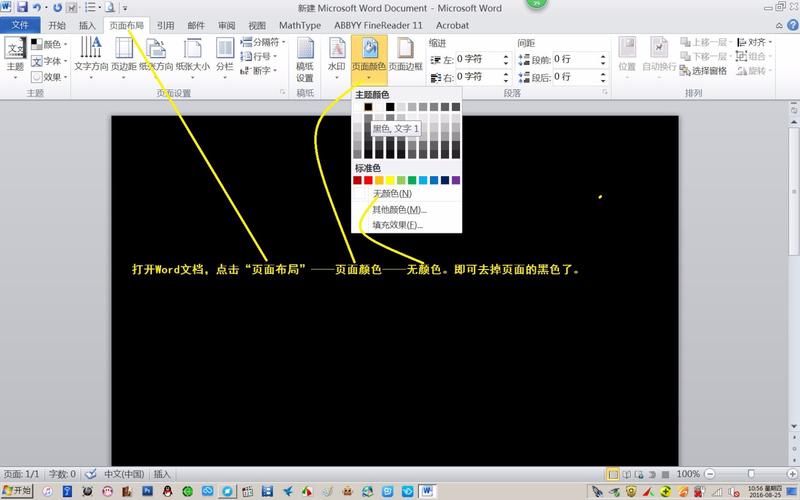
Task: Click the 页面颜色 page color button
Action: tap(369, 58)
